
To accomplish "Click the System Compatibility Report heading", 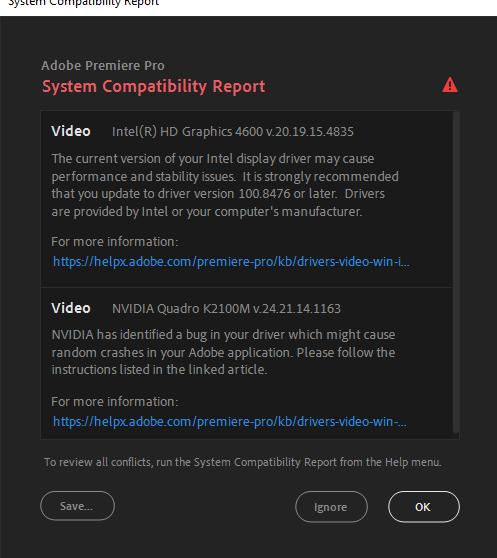I will 154,86.
